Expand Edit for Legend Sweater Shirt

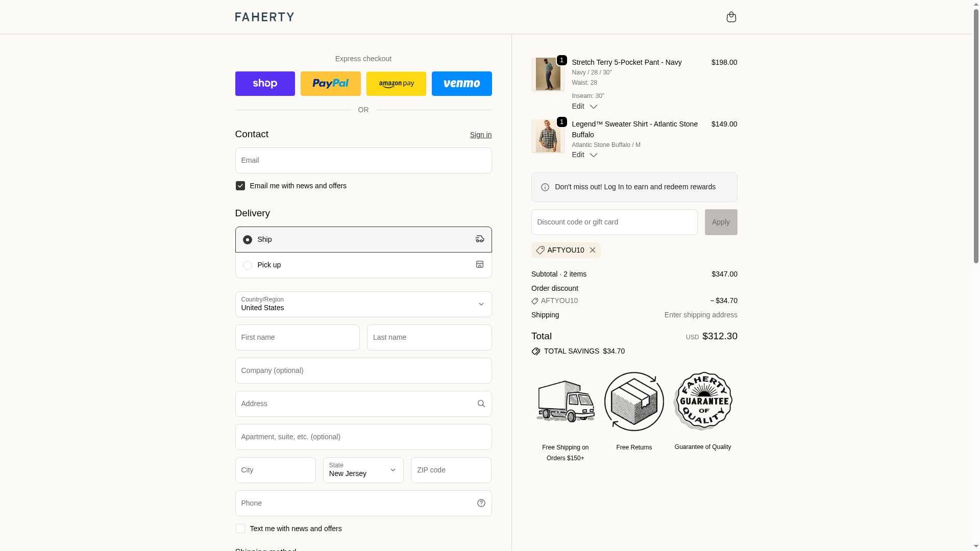pyautogui.click(x=584, y=155)
